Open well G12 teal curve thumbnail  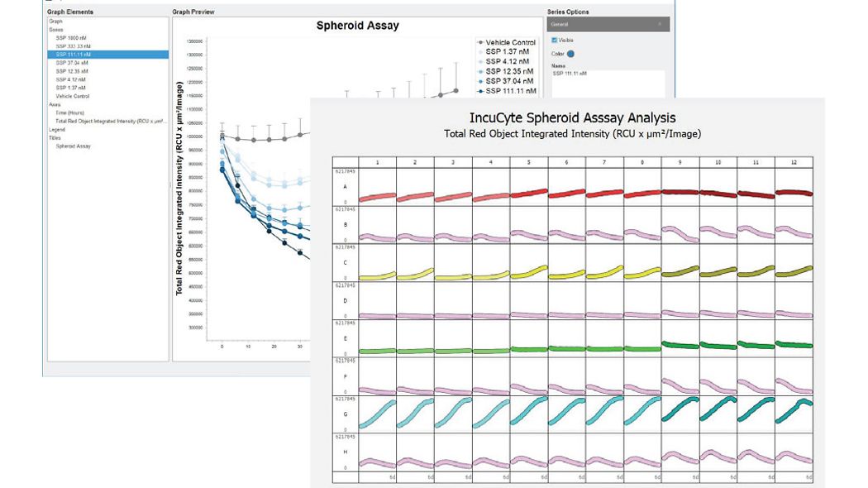(x=794, y=411)
